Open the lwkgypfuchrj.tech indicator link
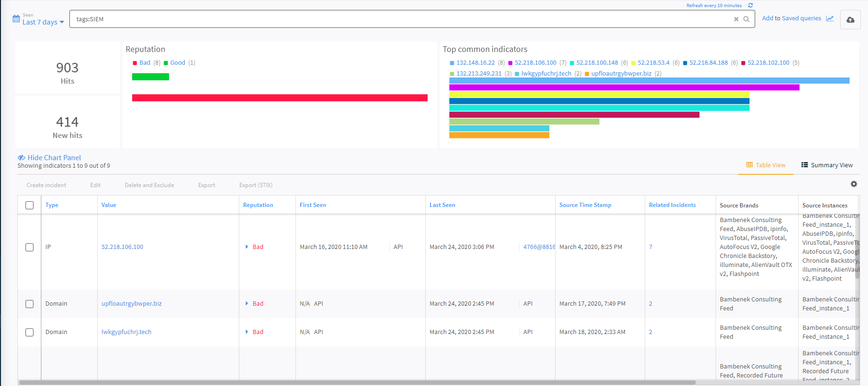This screenshot has height=386, width=868. pos(126,332)
